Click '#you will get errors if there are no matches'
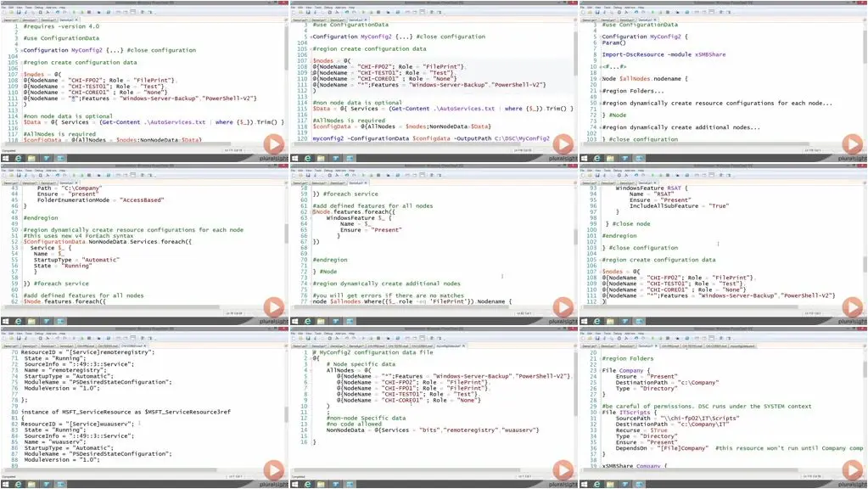Screen dimensions: 868x489 point(388,295)
